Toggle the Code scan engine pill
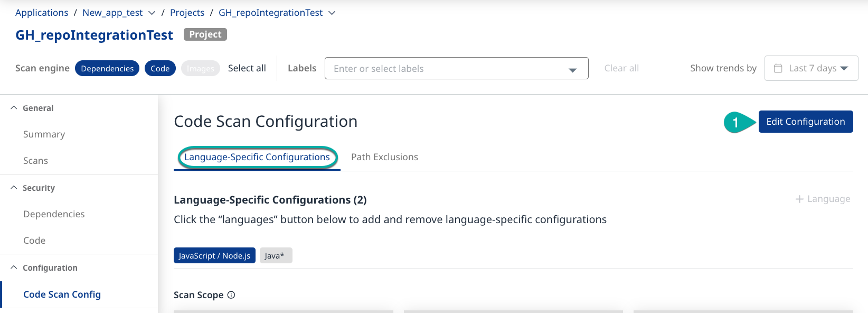This screenshot has height=313, width=868. tap(159, 68)
